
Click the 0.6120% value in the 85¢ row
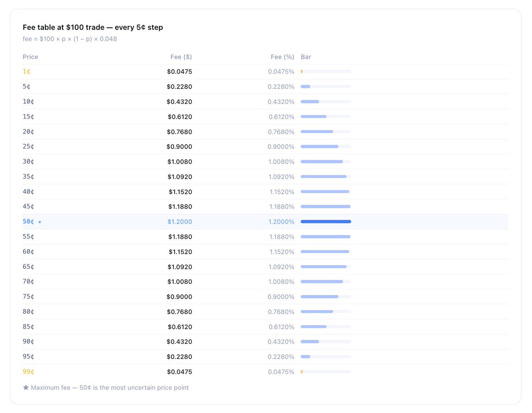(x=282, y=327)
